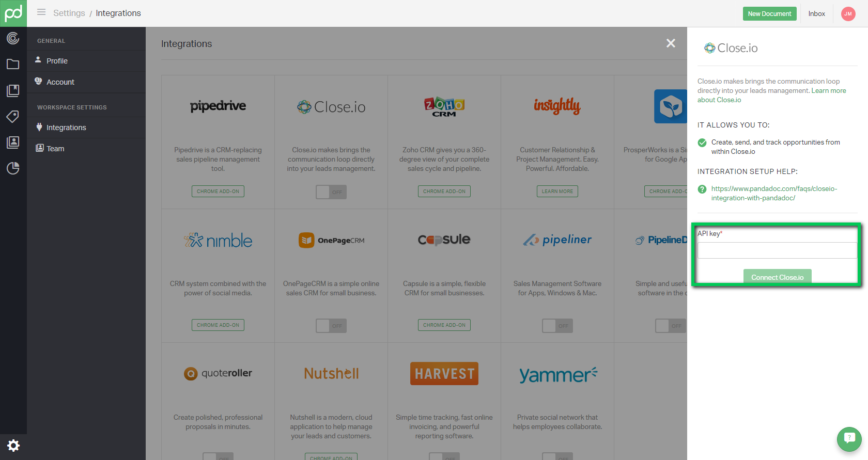This screenshot has height=460, width=868.
Task: Click the Nimble logo
Action: (218, 240)
